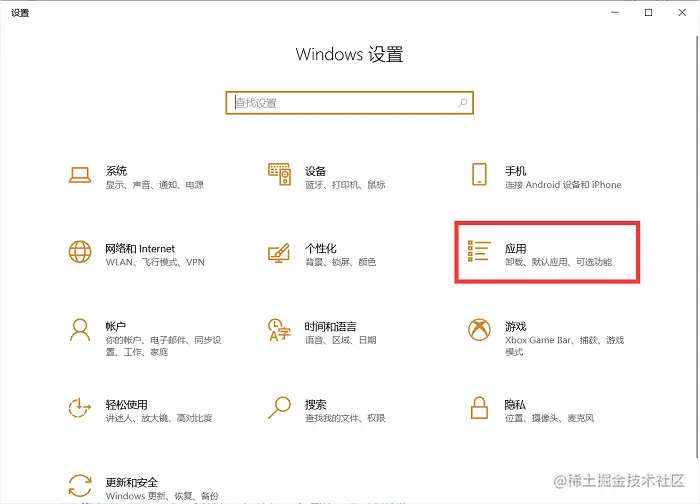The image size is (700, 504).
Task: Click the vertical scrollbar on the right
Action: 697,246
